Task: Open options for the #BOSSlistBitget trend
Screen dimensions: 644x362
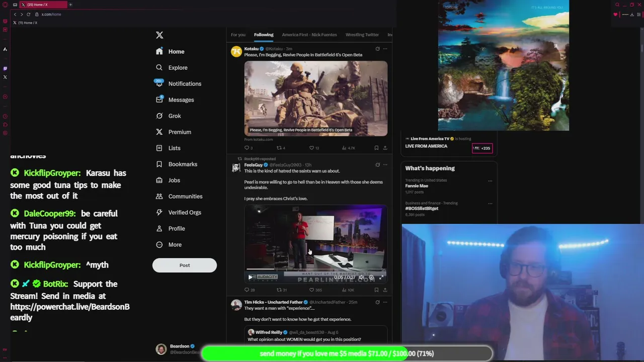Action: point(490,204)
